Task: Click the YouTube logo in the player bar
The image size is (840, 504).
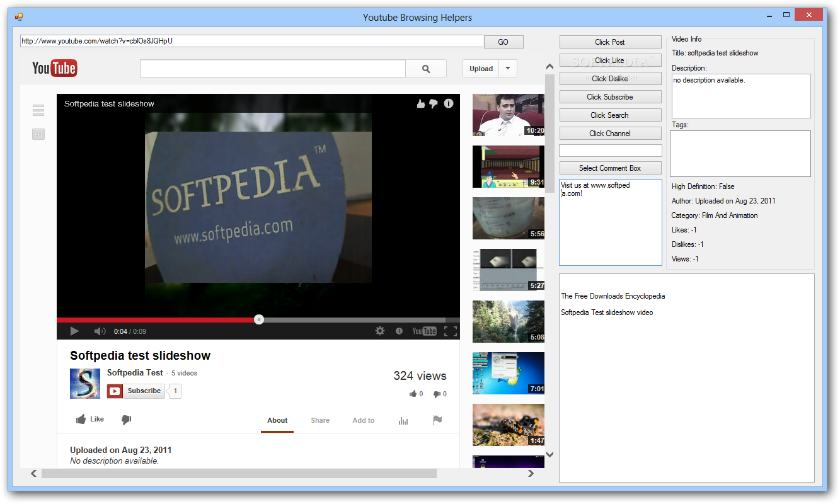Action: [424, 331]
